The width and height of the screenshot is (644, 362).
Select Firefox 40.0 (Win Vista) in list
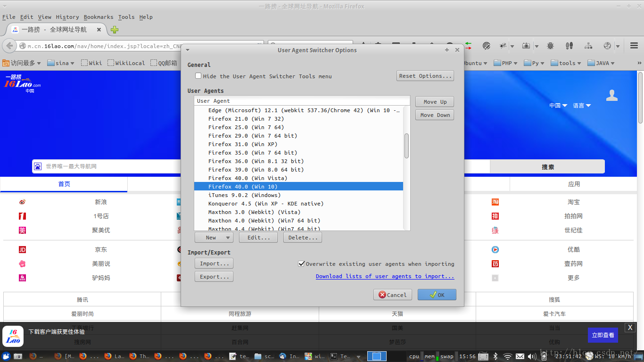click(x=298, y=178)
